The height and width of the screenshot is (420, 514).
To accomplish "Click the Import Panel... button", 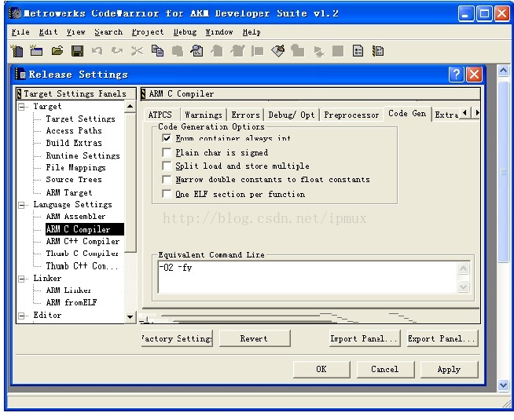I will [365, 338].
